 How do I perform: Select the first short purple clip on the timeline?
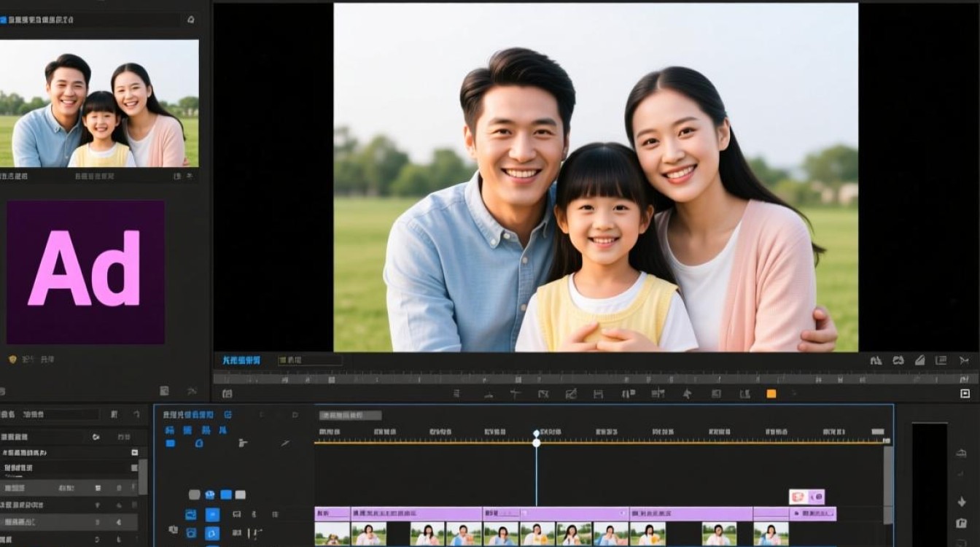(332, 513)
